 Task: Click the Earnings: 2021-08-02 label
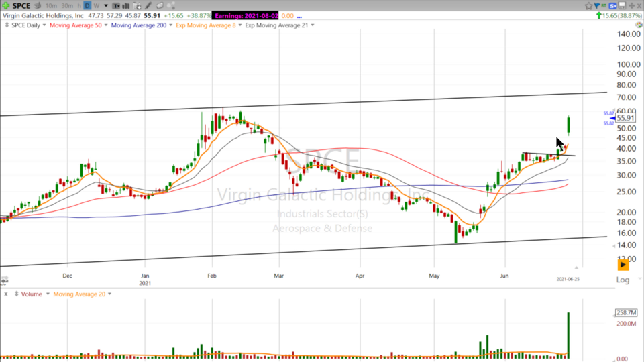[246, 15]
